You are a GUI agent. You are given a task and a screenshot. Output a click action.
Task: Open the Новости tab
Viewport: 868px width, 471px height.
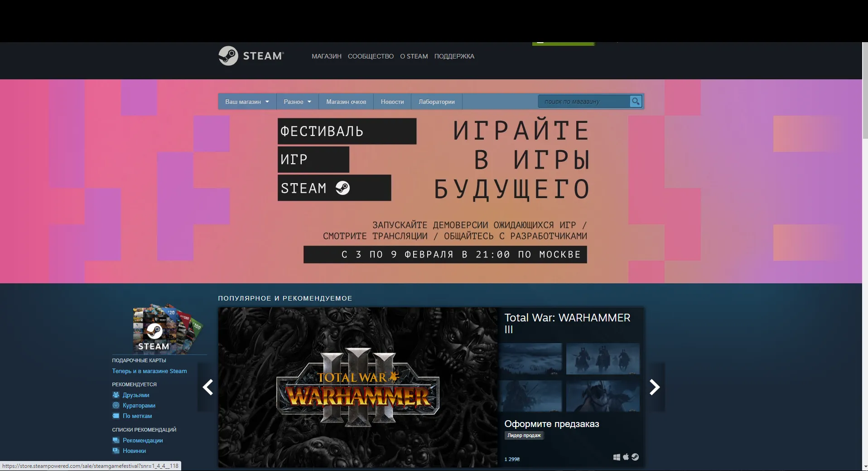coord(392,102)
